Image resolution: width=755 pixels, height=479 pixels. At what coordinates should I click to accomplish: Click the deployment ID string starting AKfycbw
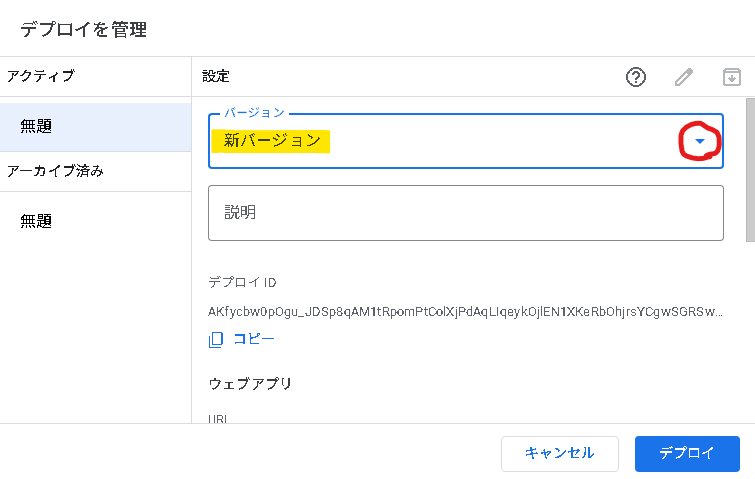pos(465,311)
